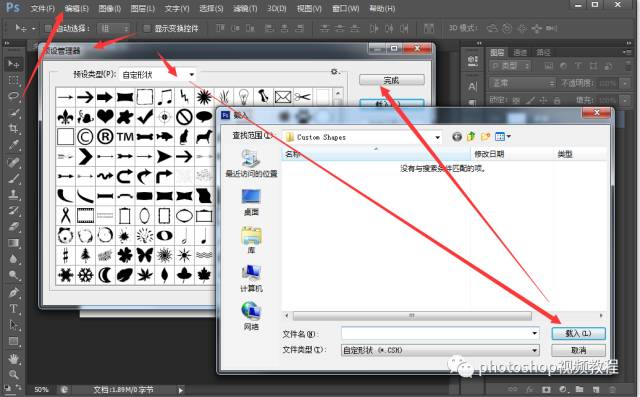The width and height of the screenshot is (640, 397).
Task: Toggle the 自动选择 checkbox
Action: (48, 28)
